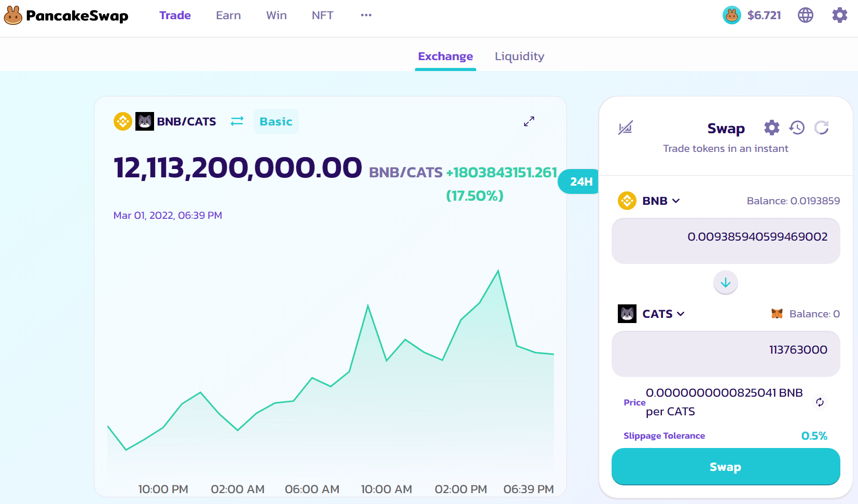This screenshot has height=504, width=858.
Task: Open the language globe selector
Action: tap(805, 16)
